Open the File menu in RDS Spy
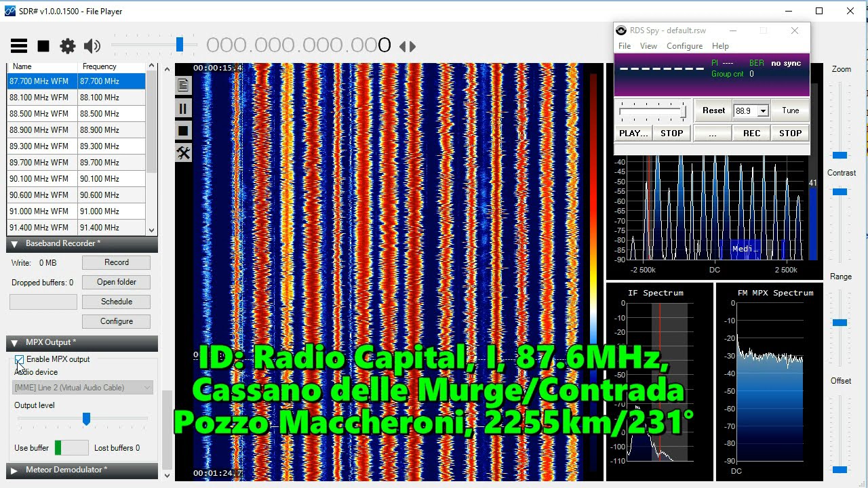This screenshot has height=488, width=868. 625,46
